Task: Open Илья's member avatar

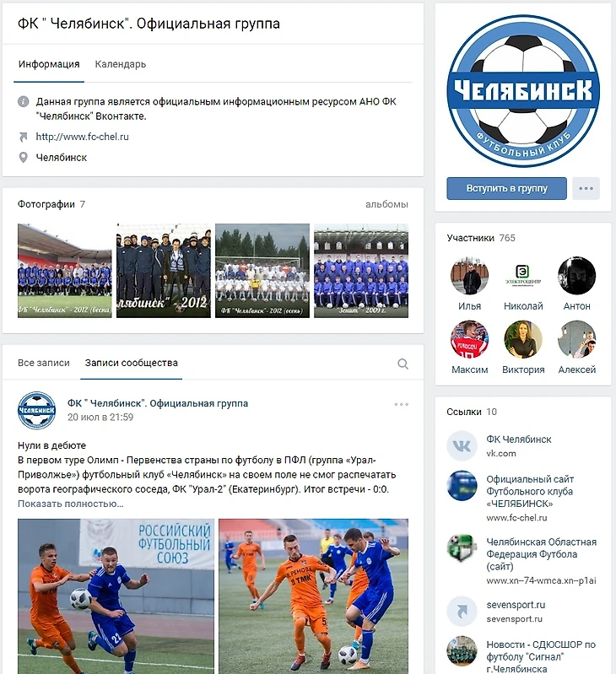Action: pos(469,276)
